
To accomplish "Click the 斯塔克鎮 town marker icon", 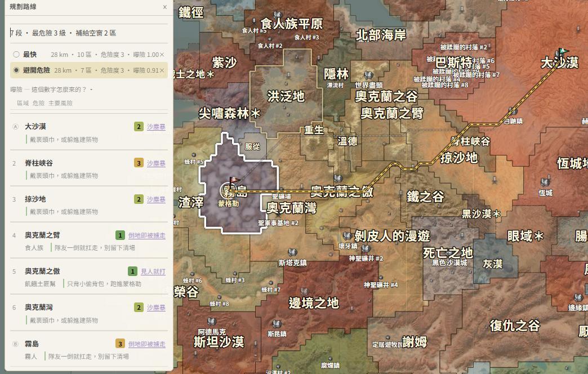I will (292, 253).
